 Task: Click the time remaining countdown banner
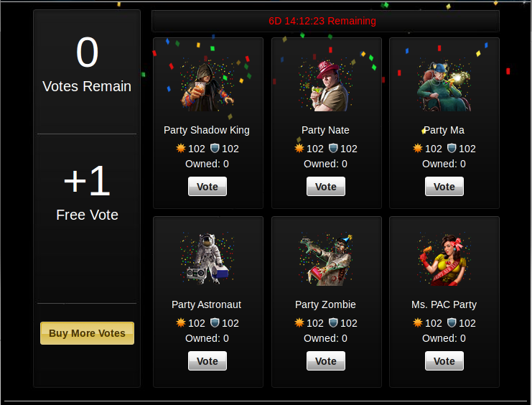pos(325,21)
